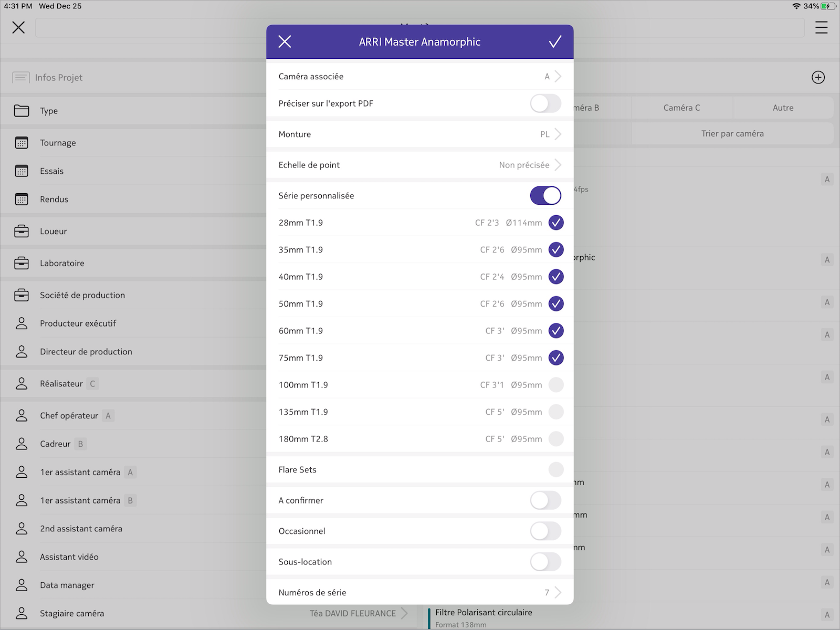Screen dimensions: 840x630
Task: Check the 180mm T2.8 lens
Action: point(556,439)
